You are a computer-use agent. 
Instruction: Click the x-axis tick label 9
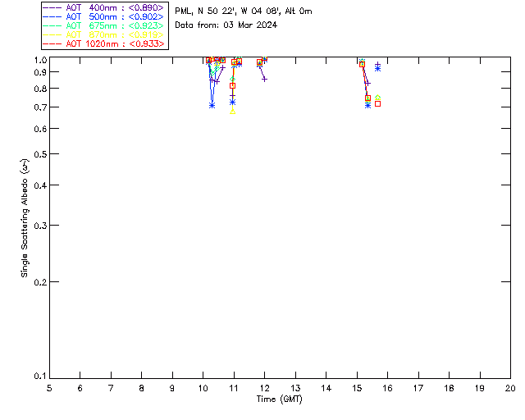click(172, 388)
